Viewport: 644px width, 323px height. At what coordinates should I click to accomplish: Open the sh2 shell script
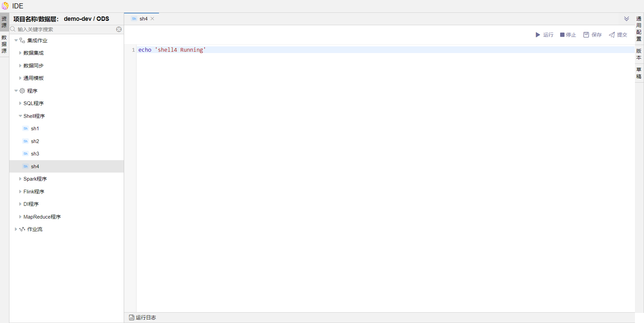click(x=35, y=141)
